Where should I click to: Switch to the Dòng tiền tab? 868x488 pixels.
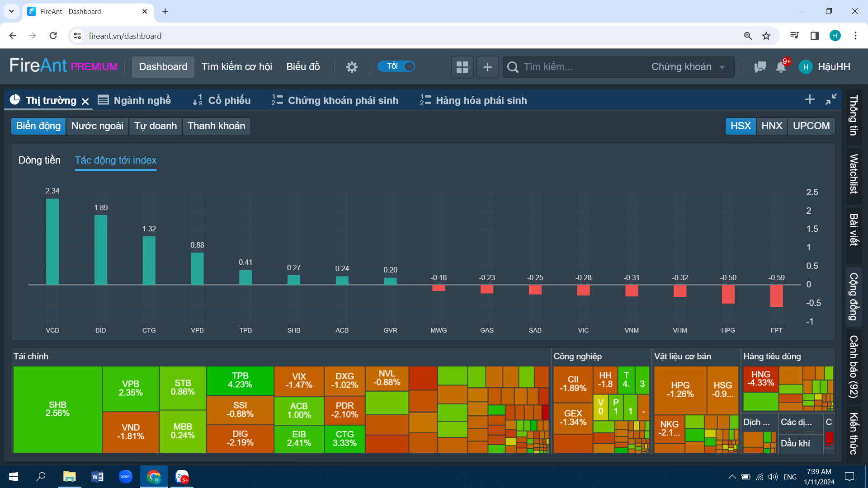[39, 160]
